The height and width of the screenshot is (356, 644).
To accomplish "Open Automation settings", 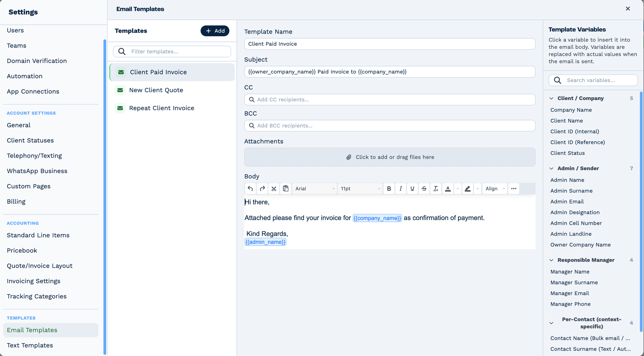I will (x=24, y=76).
